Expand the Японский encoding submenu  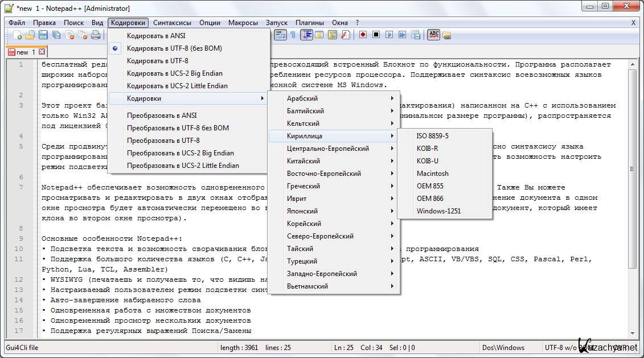tap(333, 211)
